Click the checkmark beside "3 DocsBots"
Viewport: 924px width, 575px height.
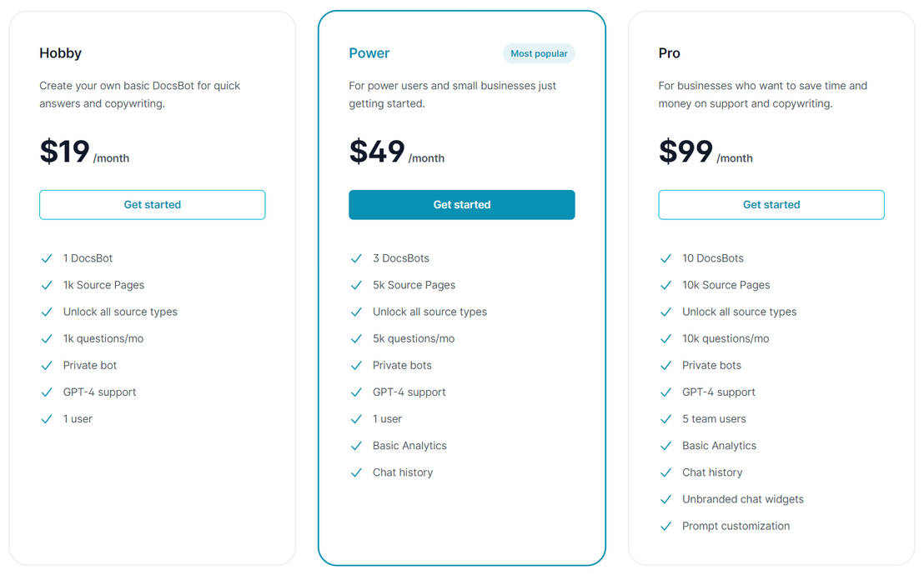tap(356, 258)
